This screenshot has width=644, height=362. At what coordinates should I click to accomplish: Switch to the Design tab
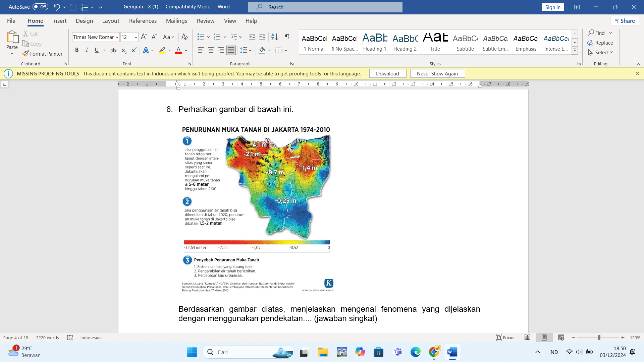(x=84, y=21)
